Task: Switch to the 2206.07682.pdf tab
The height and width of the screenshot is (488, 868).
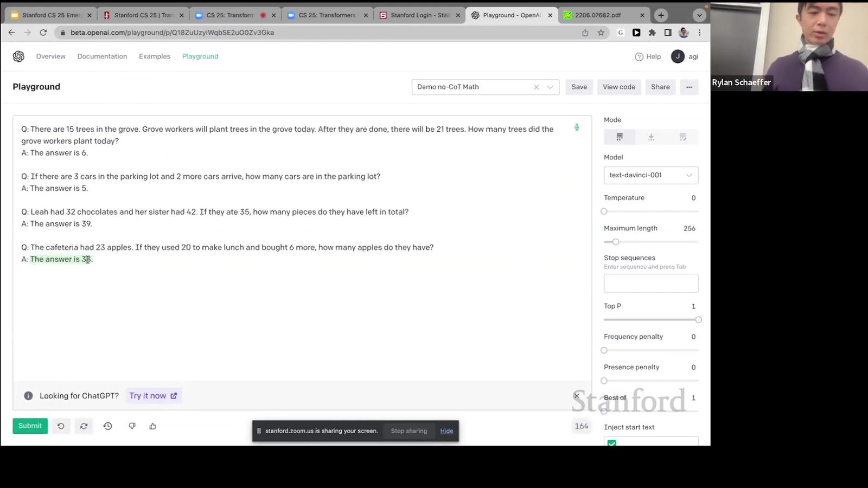Action: (604, 15)
